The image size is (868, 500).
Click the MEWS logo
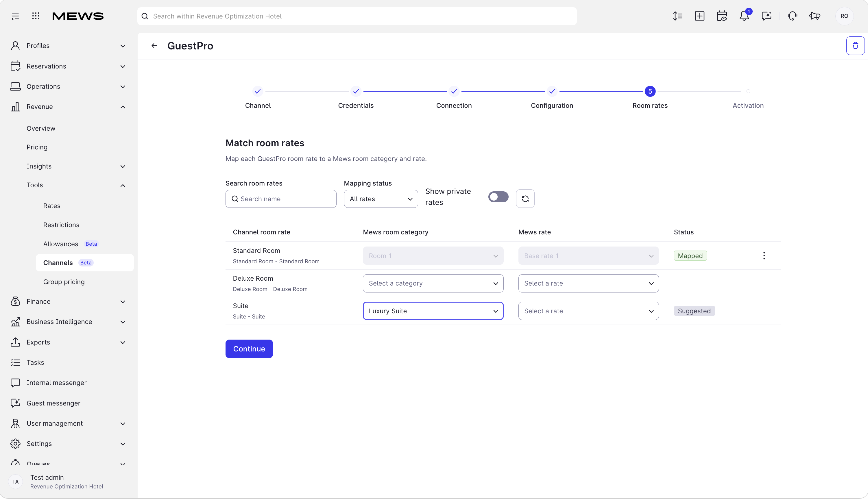tap(77, 16)
